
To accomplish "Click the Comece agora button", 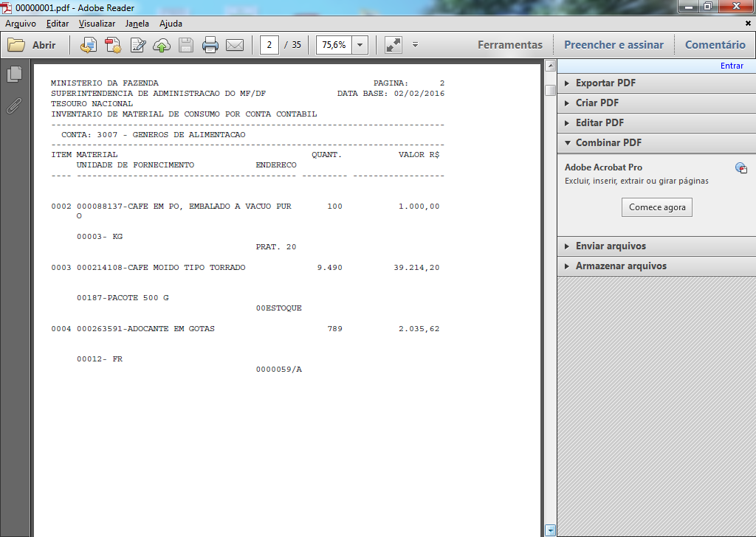I will pyautogui.click(x=656, y=207).
